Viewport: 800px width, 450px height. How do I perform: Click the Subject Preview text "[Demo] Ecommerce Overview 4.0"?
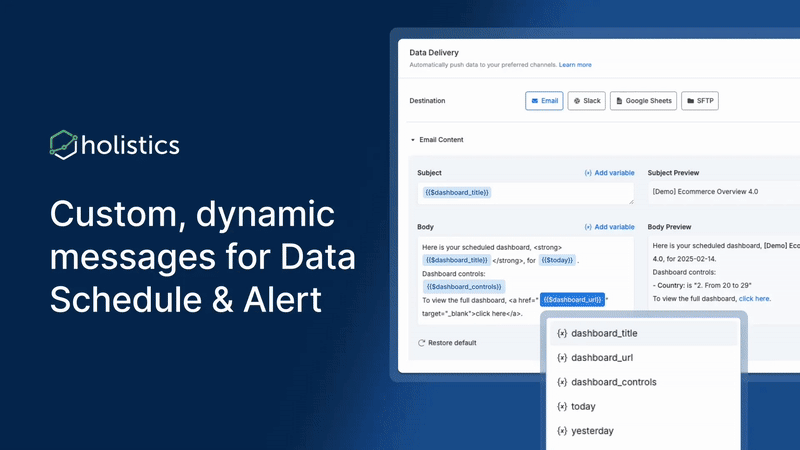click(x=705, y=192)
